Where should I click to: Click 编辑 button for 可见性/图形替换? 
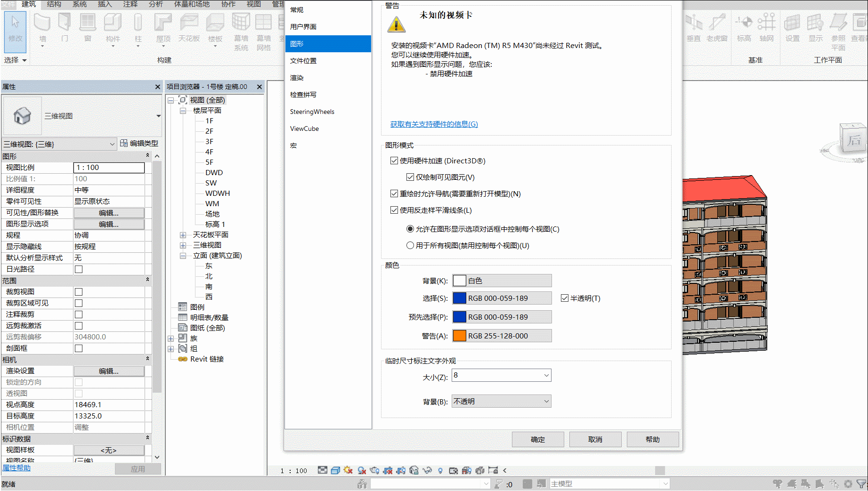coord(109,213)
